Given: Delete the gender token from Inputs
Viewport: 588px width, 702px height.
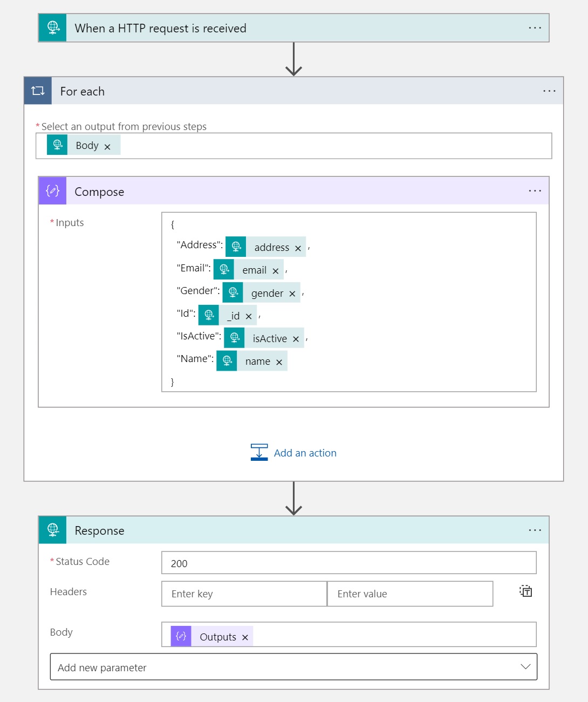Looking at the screenshot, I should tap(292, 294).
